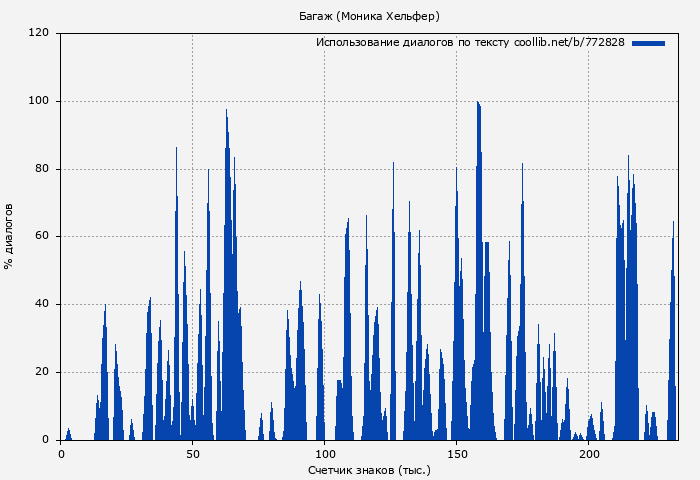Click the 100 tick label on the y-axis

(39, 101)
